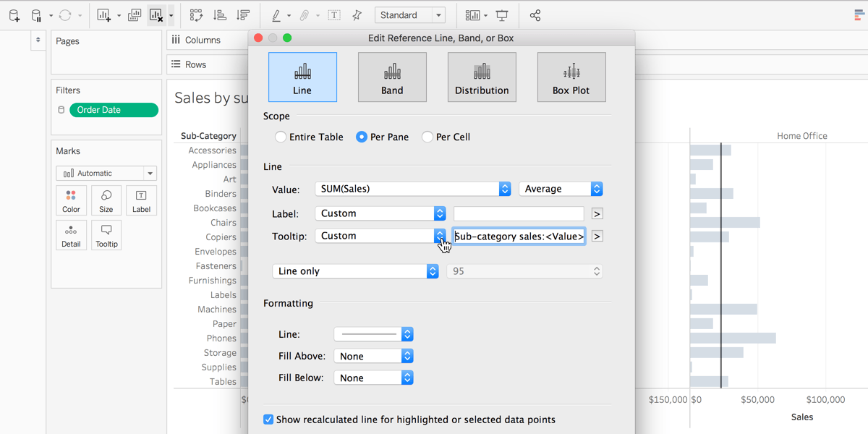Click the Copiers sub-category label
868x434 pixels.
tap(221, 237)
